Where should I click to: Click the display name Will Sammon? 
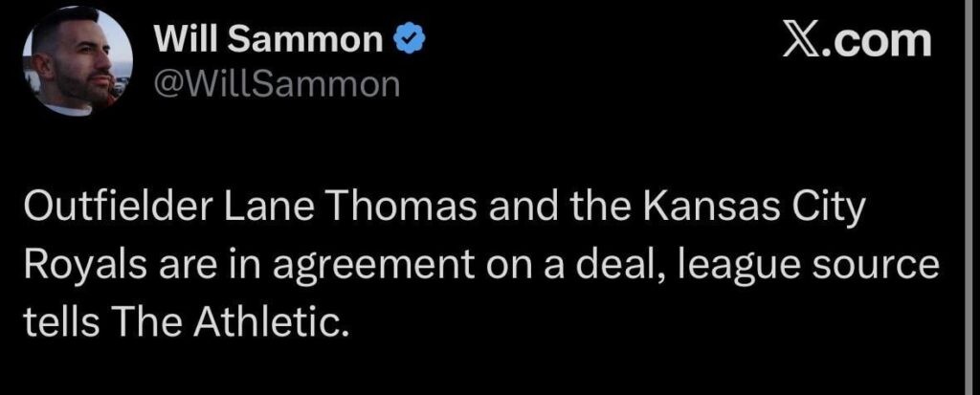[x=272, y=39]
